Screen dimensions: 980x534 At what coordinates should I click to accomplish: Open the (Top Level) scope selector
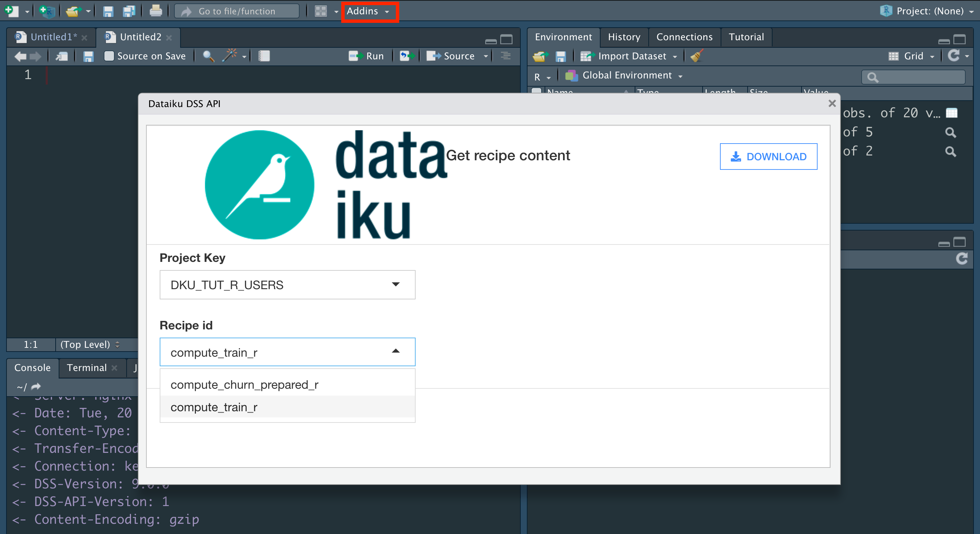[90, 344]
